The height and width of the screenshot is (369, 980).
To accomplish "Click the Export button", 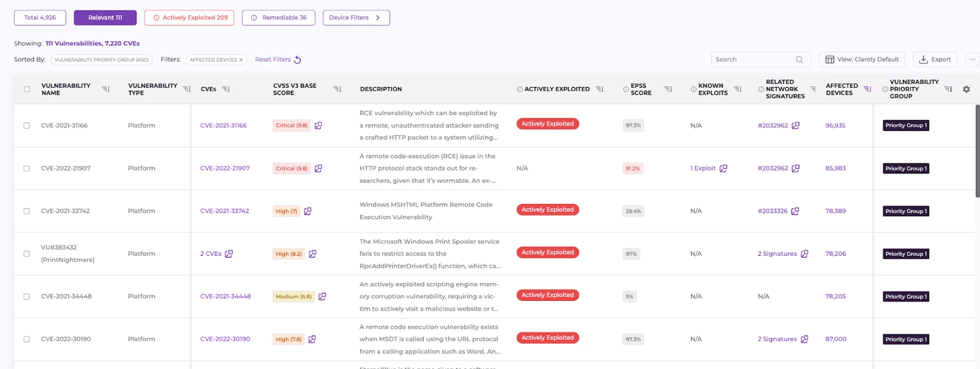I will tap(934, 59).
